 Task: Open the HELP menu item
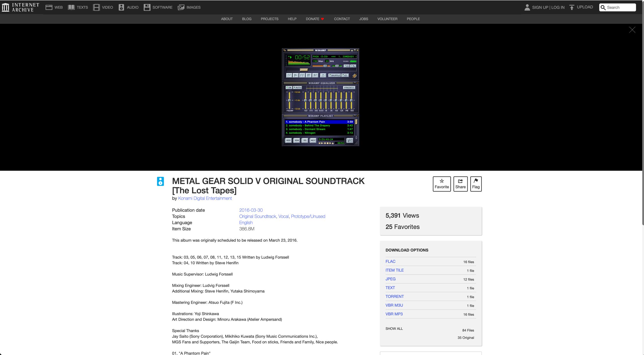(x=292, y=19)
